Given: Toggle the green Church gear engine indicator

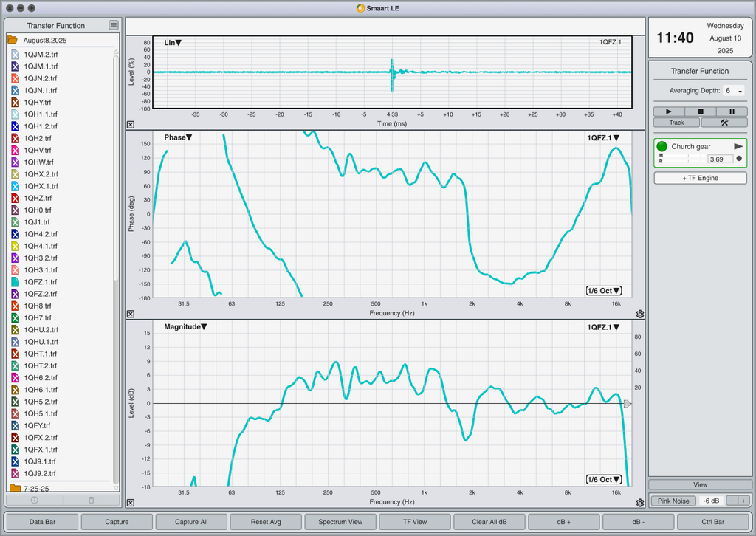Looking at the screenshot, I should click(x=661, y=146).
